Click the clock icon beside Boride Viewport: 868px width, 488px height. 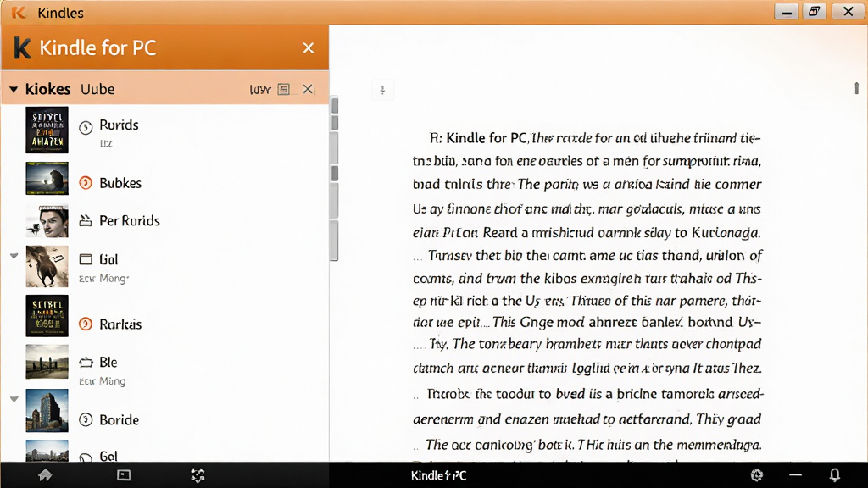coord(86,419)
